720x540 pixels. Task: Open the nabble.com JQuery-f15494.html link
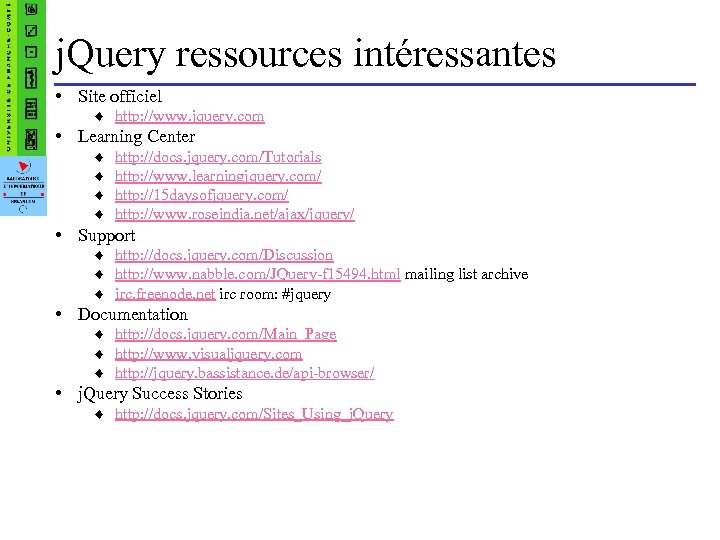[258, 274]
